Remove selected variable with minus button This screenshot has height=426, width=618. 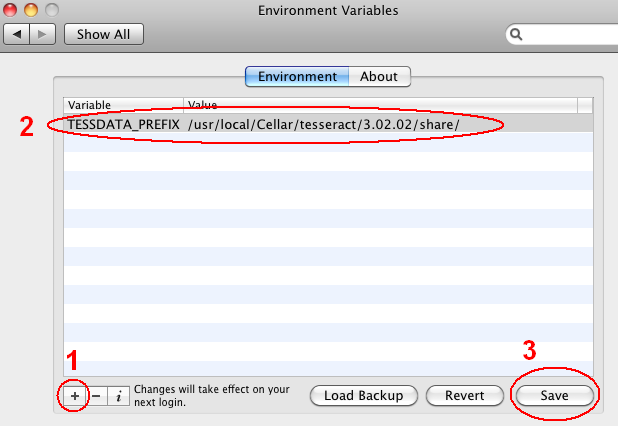pos(97,396)
